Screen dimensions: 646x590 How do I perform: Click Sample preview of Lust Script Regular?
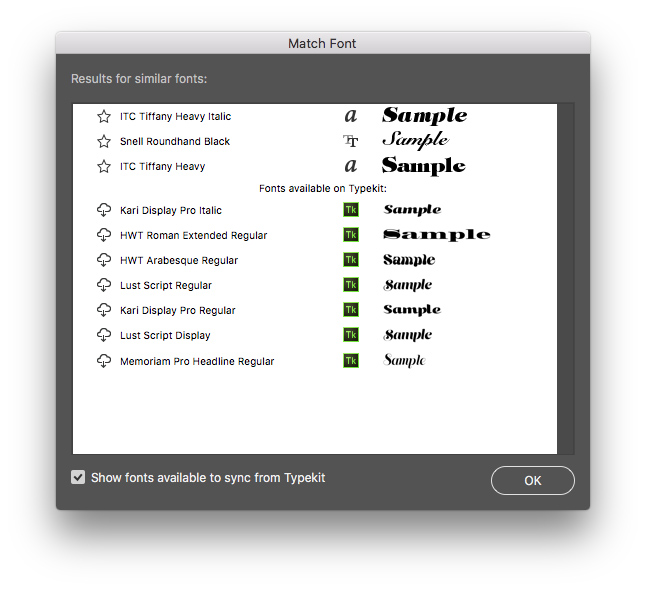coord(407,285)
